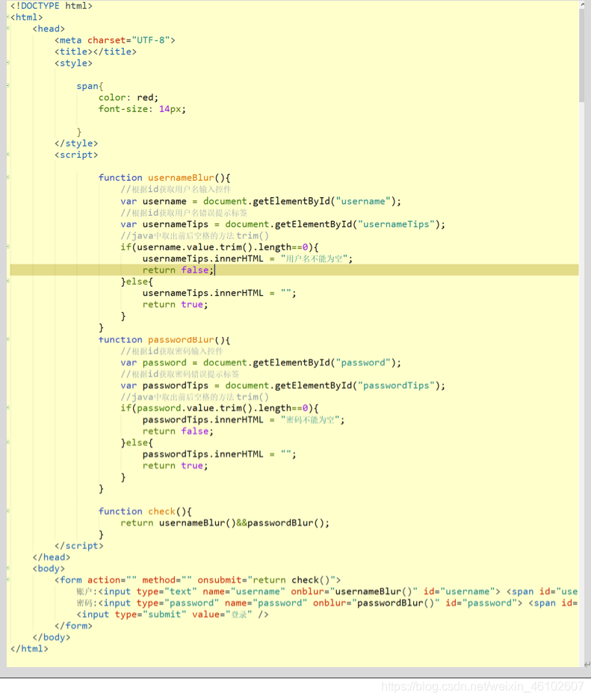Click 'return usernameBlur()&&passwordBlur();' line
Viewport: 591px width, 700px height.
pos(225,523)
